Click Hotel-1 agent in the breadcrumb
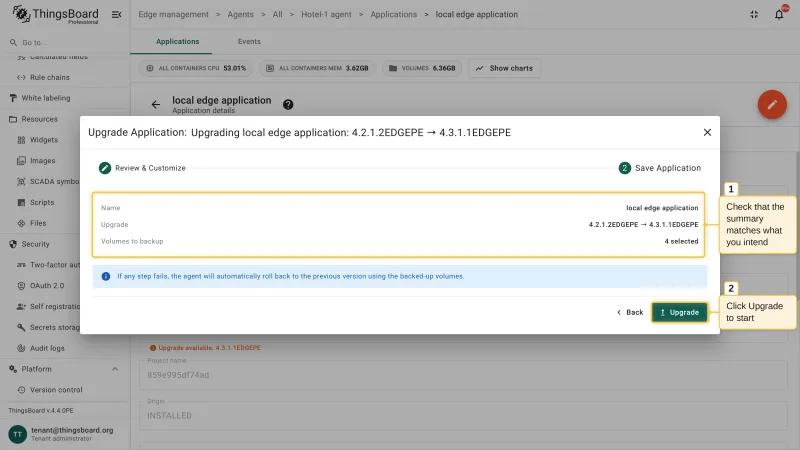Screen dimensions: 800x450 (326, 14)
